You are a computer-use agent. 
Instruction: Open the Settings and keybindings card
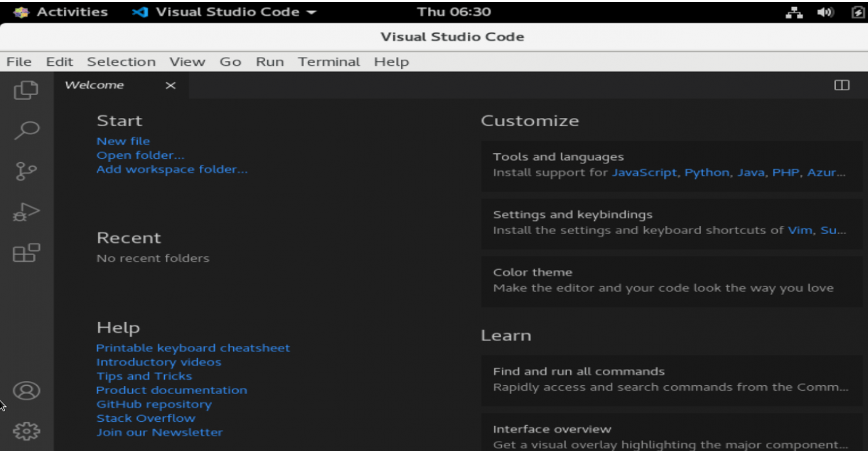pyautogui.click(x=672, y=222)
